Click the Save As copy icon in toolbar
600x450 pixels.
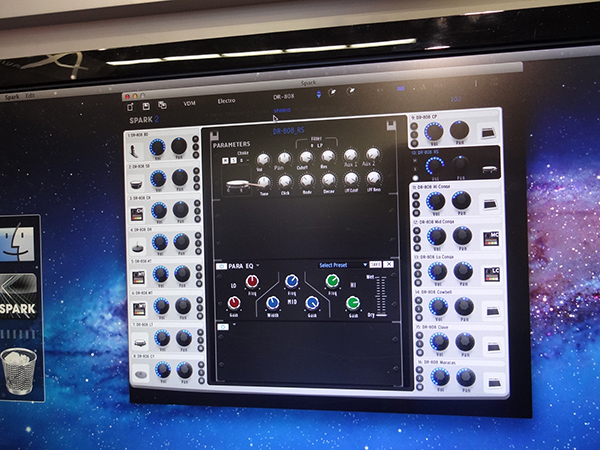(162, 105)
